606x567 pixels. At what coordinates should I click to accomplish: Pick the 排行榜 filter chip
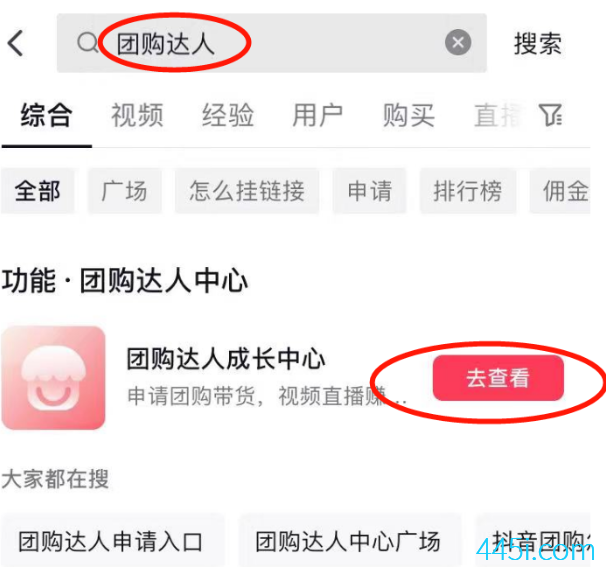click(468, 191)
